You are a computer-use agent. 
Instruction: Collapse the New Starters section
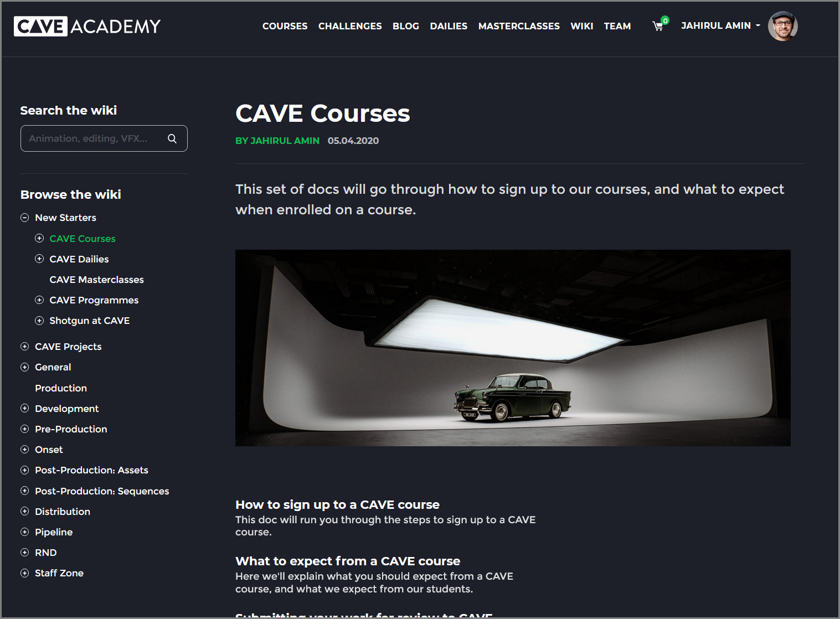click(25, 218)
